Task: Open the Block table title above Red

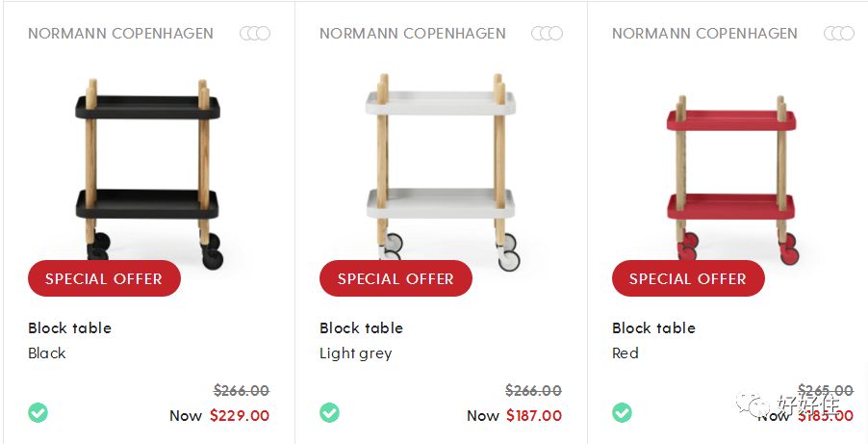Action: pos(653,328)
